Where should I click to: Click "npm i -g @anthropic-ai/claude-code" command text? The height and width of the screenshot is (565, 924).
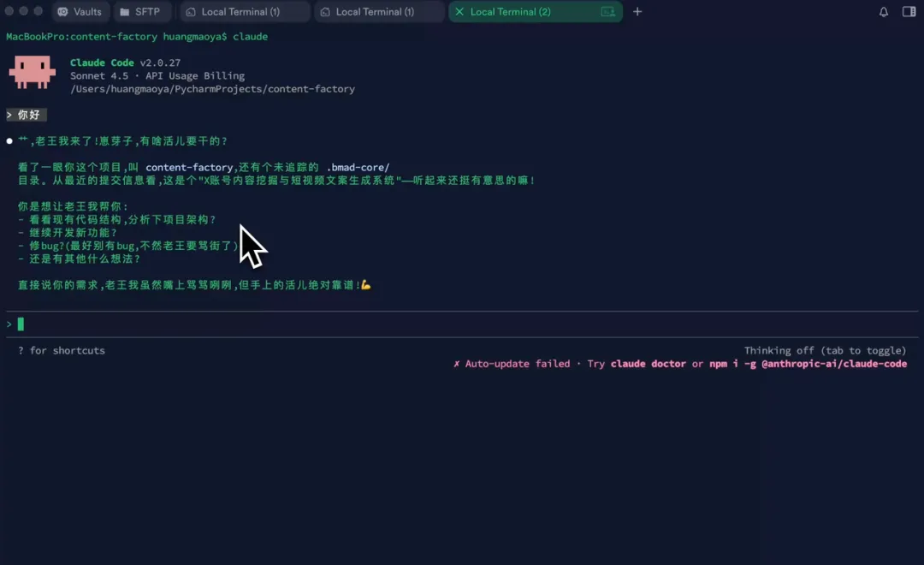point(808,364)
